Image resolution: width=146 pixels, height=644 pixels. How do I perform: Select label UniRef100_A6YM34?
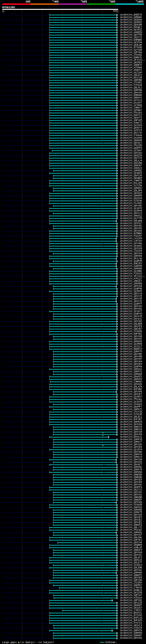coord(131,42)
